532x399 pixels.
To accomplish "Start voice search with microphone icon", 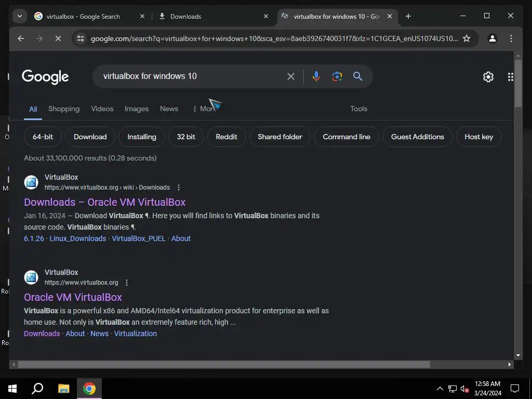I will 316,76.
